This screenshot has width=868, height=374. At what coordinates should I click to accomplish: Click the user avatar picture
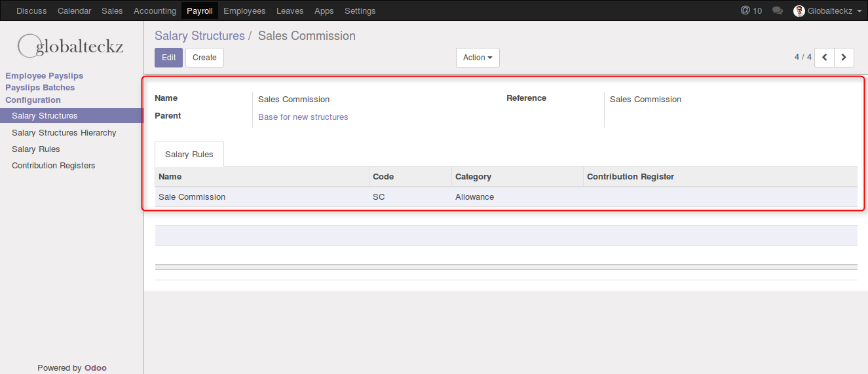pos(799,11)
